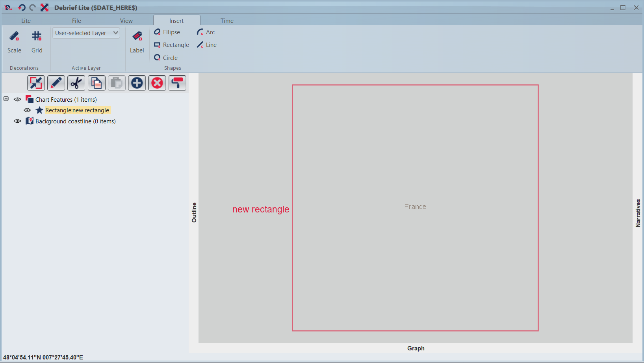
Task: Select Rectangle:new rectangle in the tree
Action: 77,110
